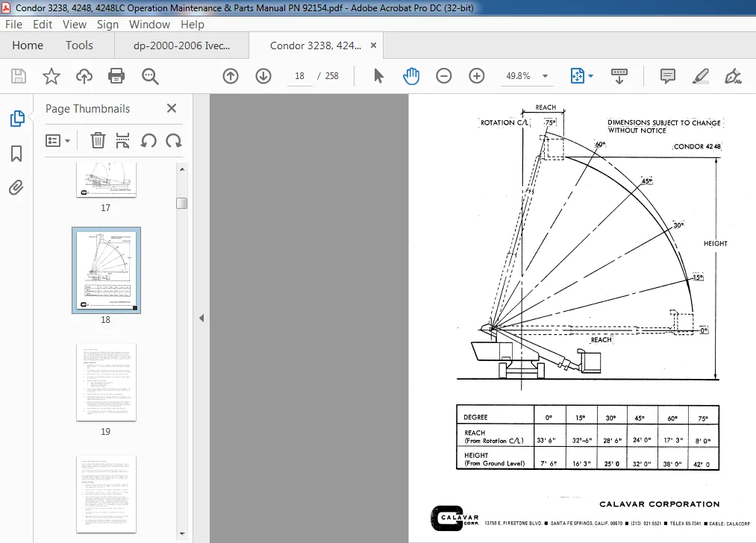The image size is (756, 543).
Task: Click the 258 total pages label
Action: [331, 76]
